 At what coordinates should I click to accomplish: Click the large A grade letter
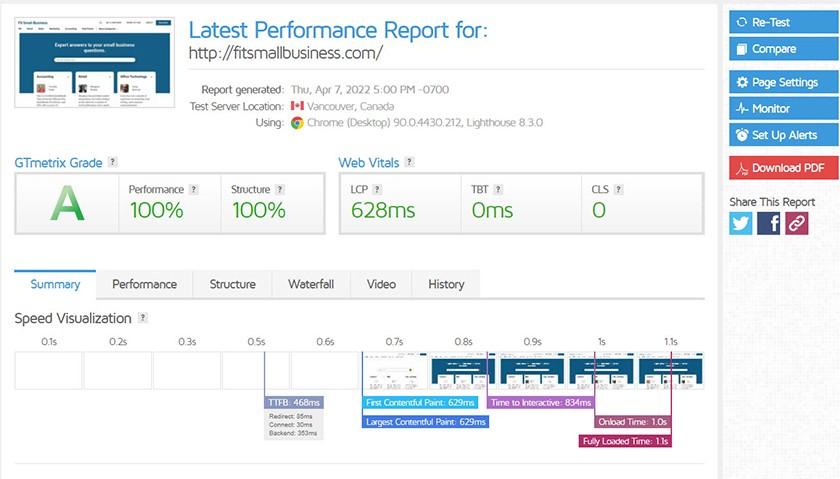[x=68, y=204]
